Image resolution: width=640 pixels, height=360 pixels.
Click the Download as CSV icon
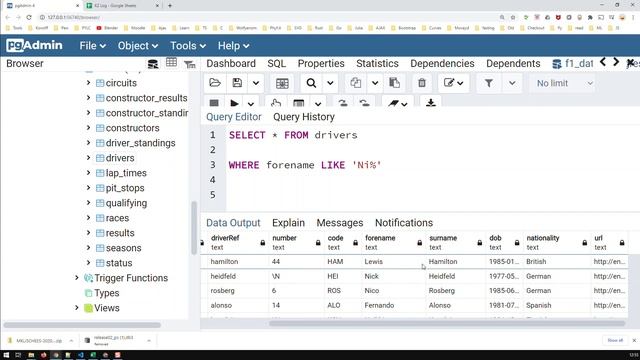(431, 103)
